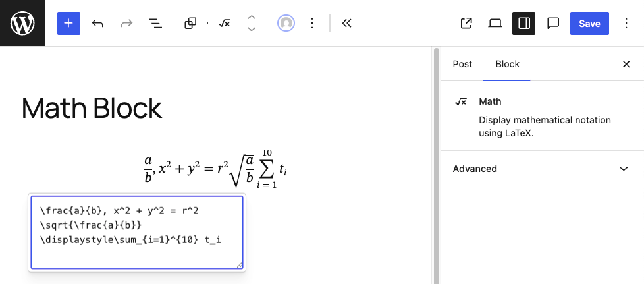Open the editor Options kebab menu

(x=626, y=23)
